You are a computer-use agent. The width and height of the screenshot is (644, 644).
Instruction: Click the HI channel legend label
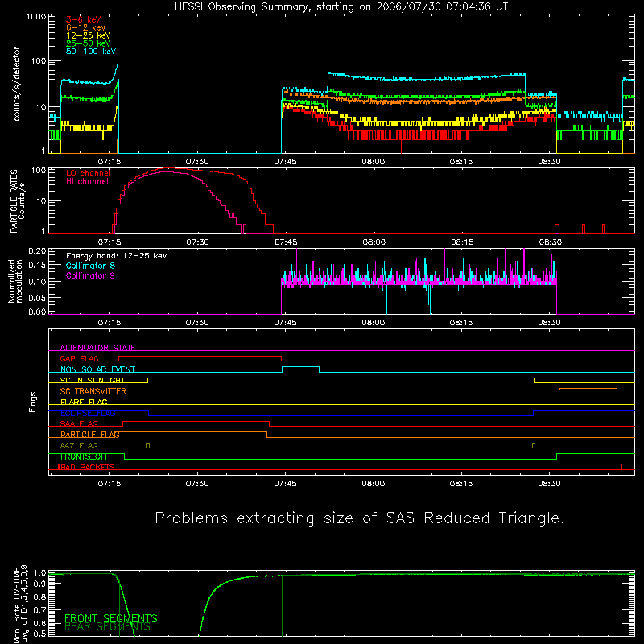[x=87, y=182]
